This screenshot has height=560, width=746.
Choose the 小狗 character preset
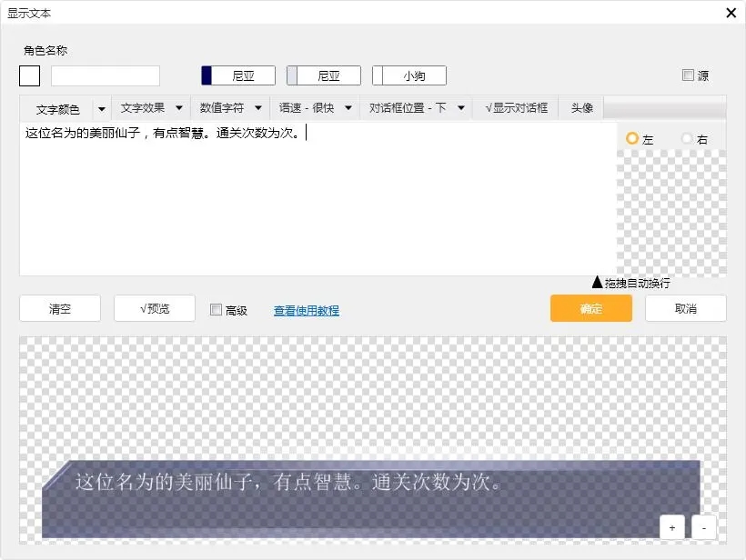pyautogui.click(x=409, y=75)
